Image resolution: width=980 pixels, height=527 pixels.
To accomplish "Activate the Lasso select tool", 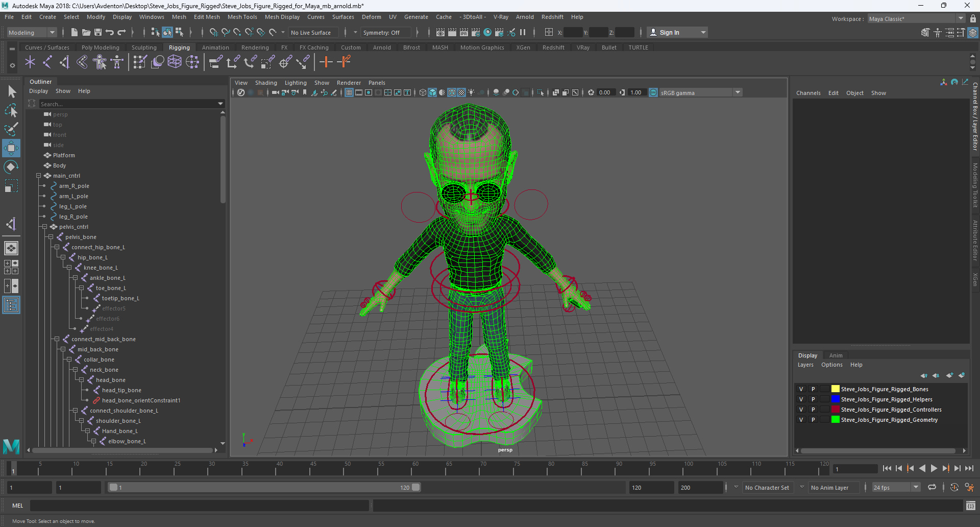I will pos(11,110).
